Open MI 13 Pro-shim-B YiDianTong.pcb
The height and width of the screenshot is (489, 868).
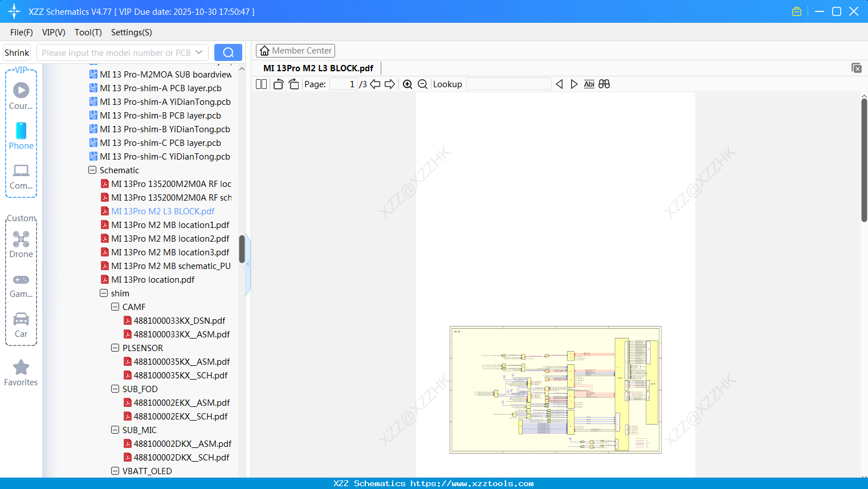click(x=160, y=129)
